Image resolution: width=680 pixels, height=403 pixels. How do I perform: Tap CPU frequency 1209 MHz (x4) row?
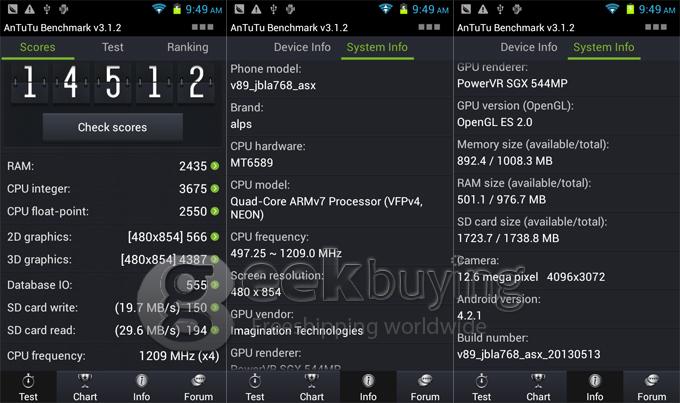(113, 356)
